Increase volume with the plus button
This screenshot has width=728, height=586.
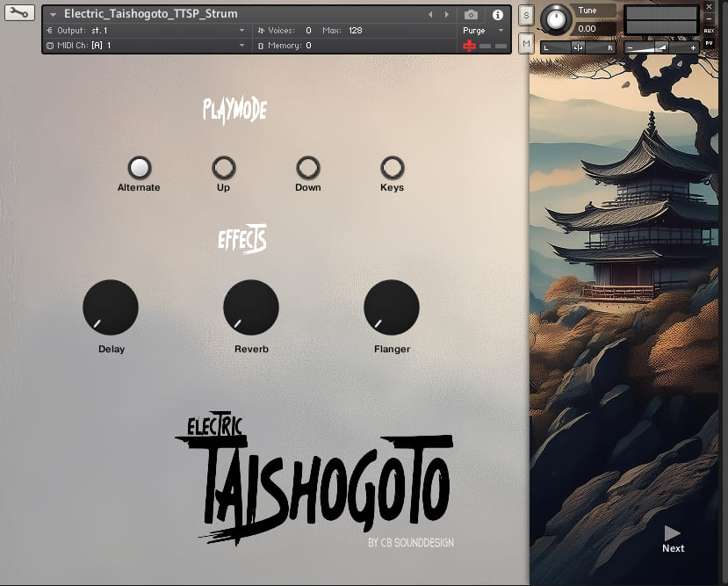pos(693,47)
